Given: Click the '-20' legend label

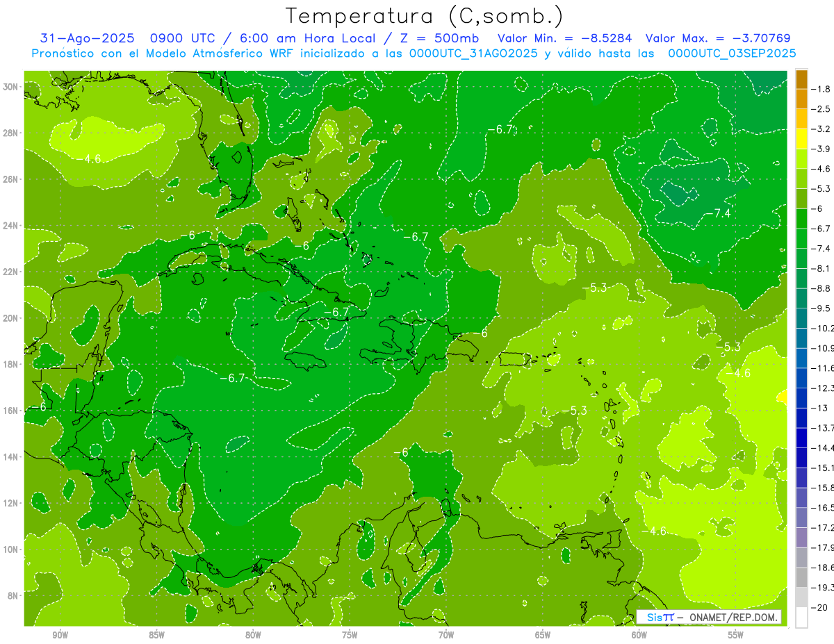Looking at the screenshot, I should pyautogui.click(x=819, y=607).
